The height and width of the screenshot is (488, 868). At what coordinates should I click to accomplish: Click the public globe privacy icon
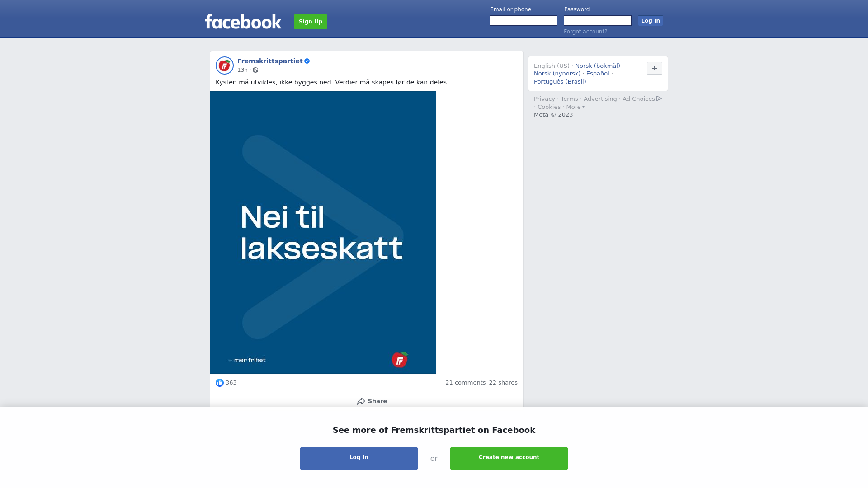255,70
